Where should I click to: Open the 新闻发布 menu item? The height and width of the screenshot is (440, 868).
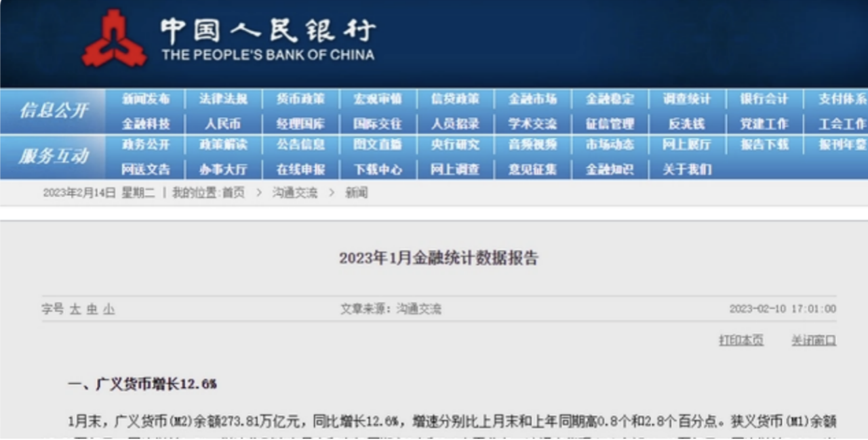tap(147, 98)
